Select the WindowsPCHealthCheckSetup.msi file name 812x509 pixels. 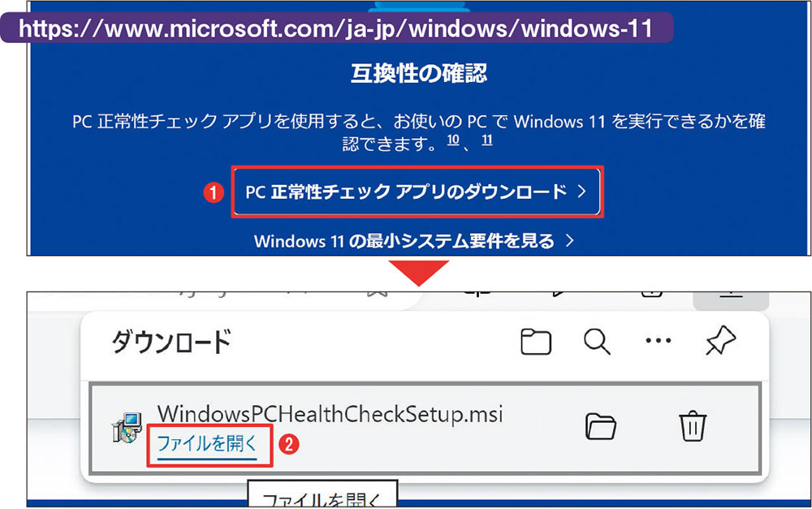pyautogui.click(x=330, y=414)
